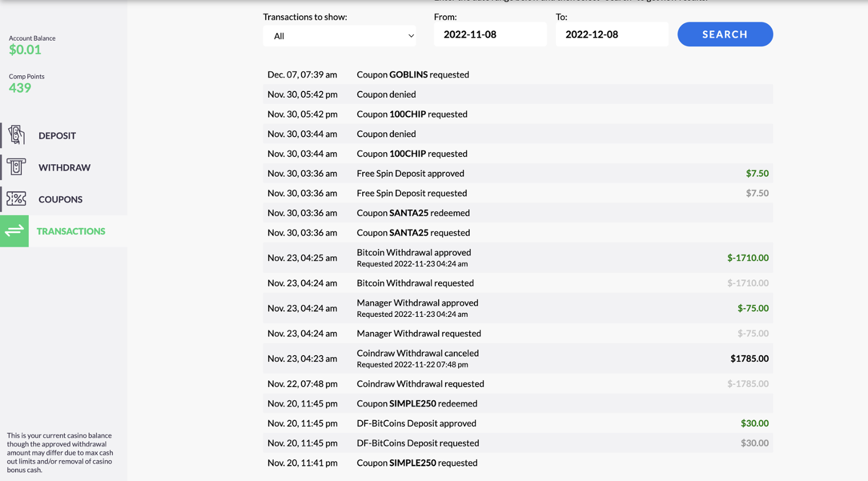Expand the Transactions to show dropdown
868x481 pixels.
pos(339,36)
